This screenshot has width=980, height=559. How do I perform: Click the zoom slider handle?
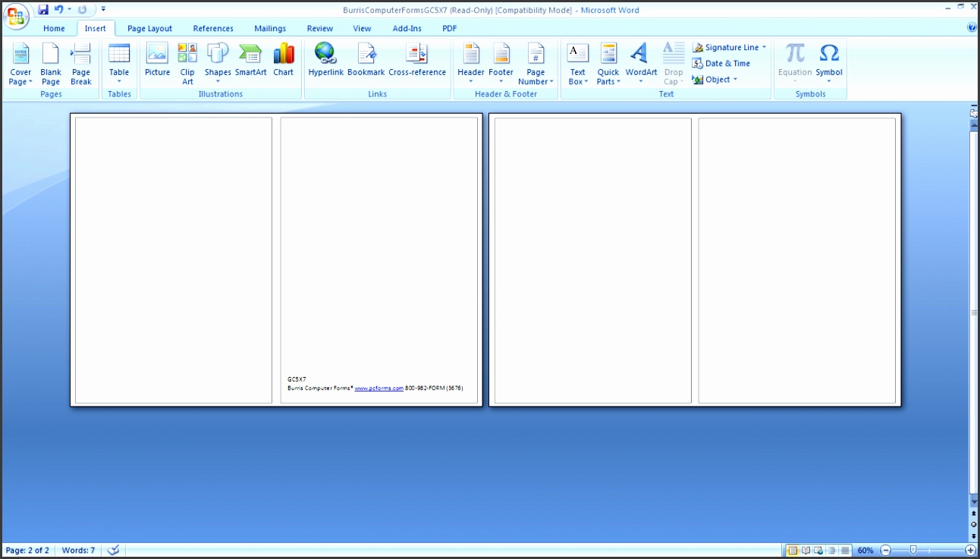tap(913, 550)
